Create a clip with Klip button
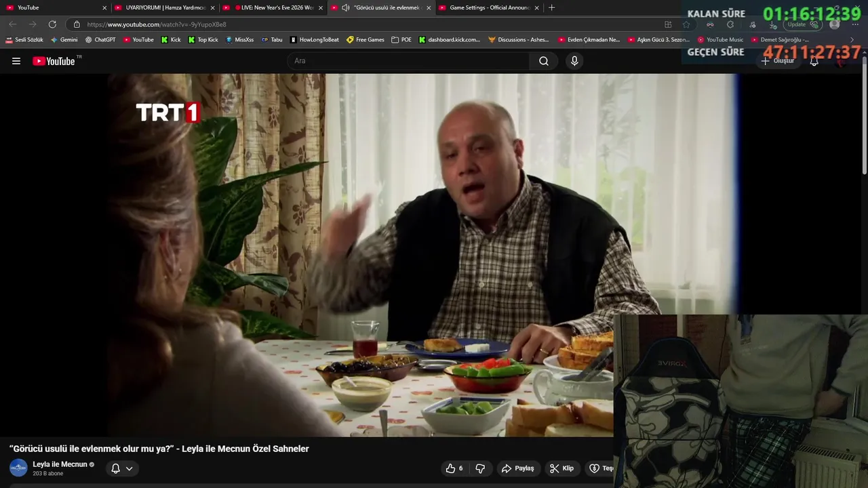Screen dimensions: 868x488 click(561, 468)
